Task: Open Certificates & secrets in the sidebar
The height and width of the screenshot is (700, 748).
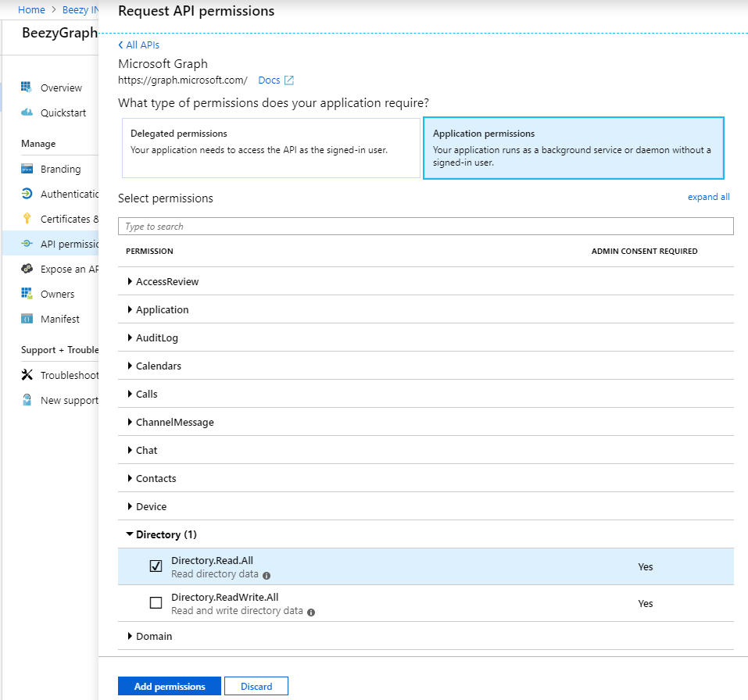Action: tap(69, 219)
